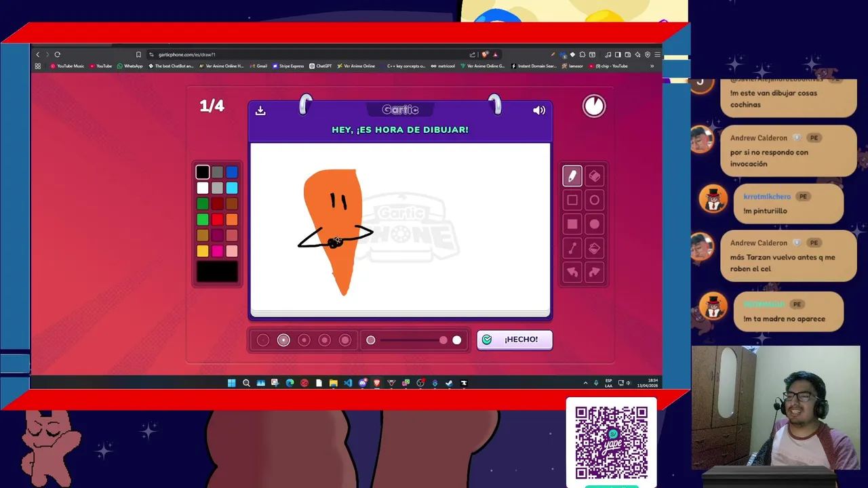Select the pencil drawing tool
This screenshot has width=868, height=488.
572,176
